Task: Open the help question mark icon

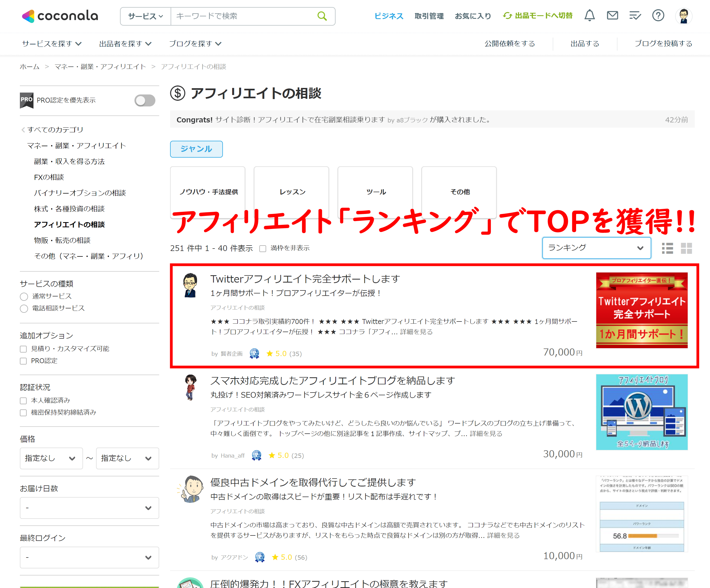Action: [x=658, y=16]
